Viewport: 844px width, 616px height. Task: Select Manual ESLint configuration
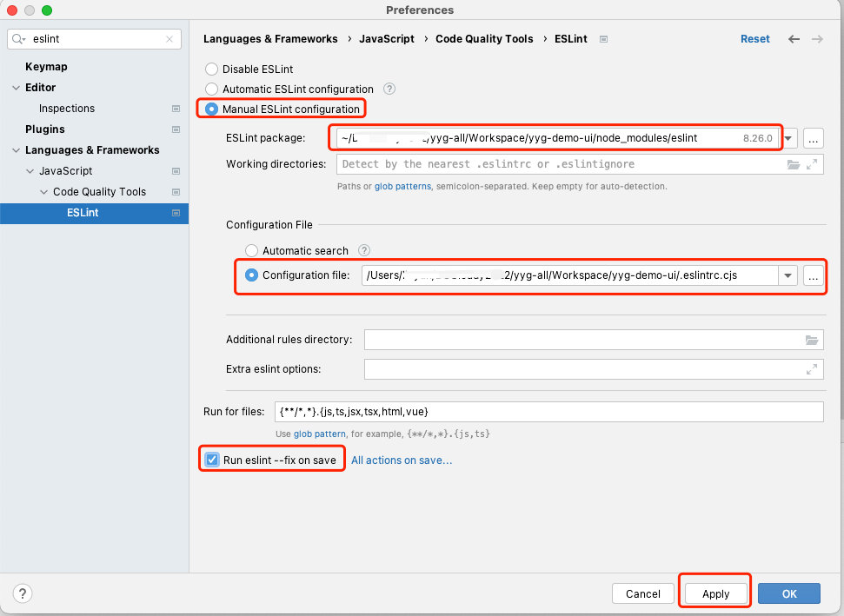pos(211,109)
